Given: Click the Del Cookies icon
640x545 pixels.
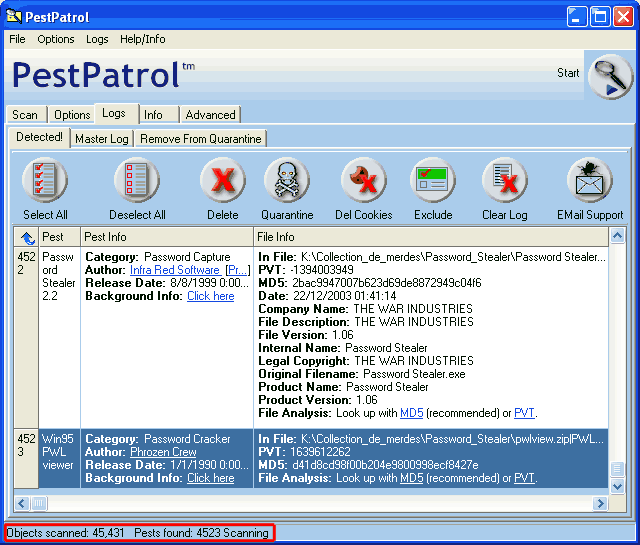Looking at the screenshot, I should coord(363,180).
